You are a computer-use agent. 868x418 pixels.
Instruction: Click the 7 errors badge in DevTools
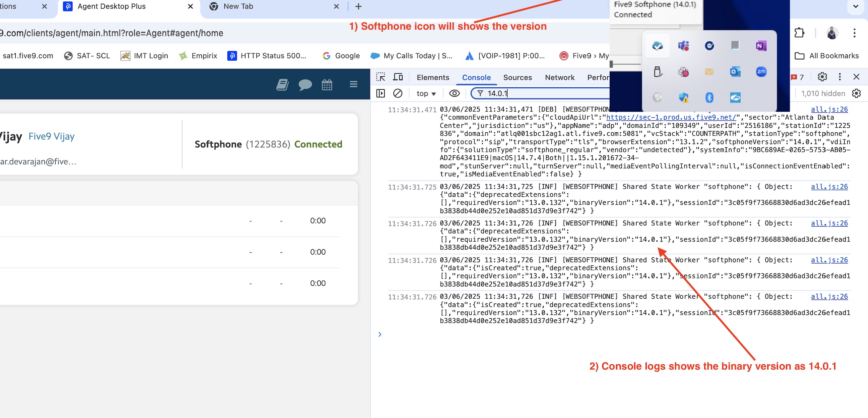[x=797, y=77]
